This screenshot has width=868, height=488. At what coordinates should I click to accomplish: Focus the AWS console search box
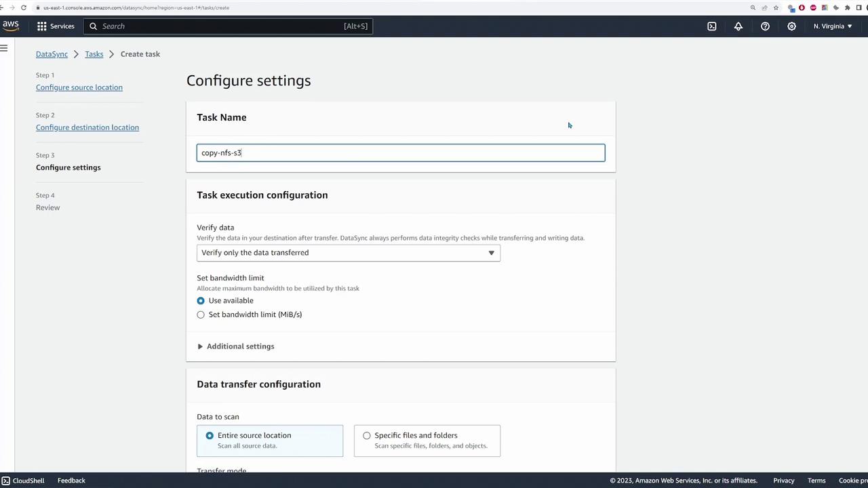[229, 26]
